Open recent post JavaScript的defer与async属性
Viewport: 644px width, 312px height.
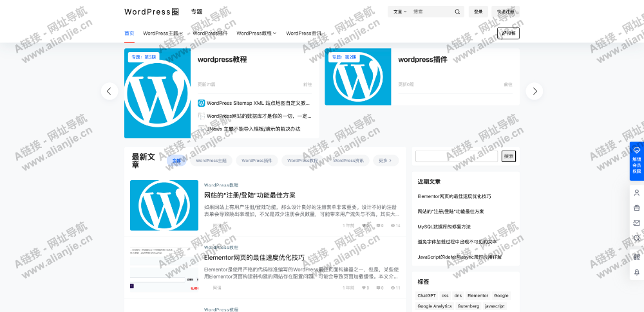[460, 257]
